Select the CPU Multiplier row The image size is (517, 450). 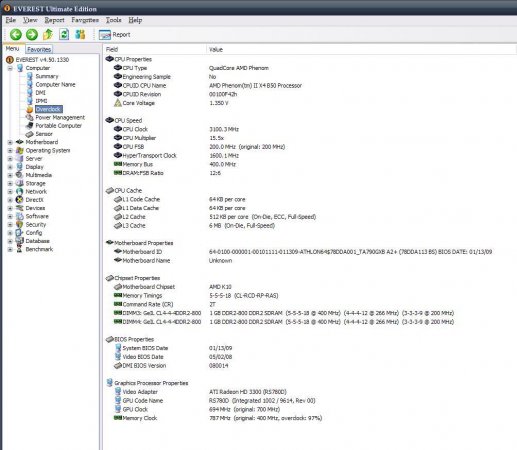tap(310, 138)
